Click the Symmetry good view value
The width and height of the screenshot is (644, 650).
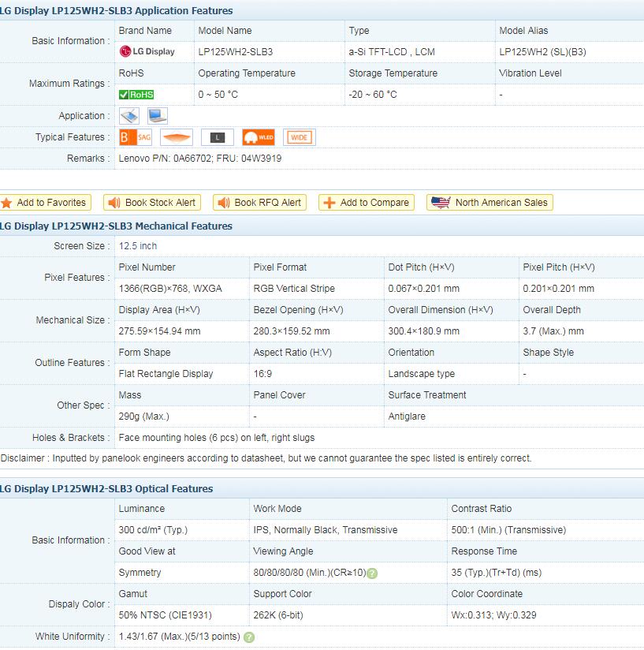click(x=140, y=573)
